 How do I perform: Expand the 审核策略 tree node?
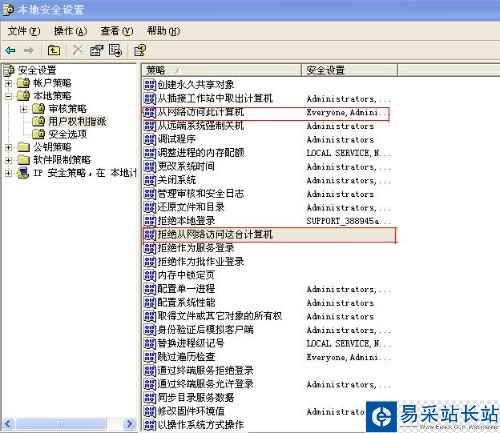(24, 109)
